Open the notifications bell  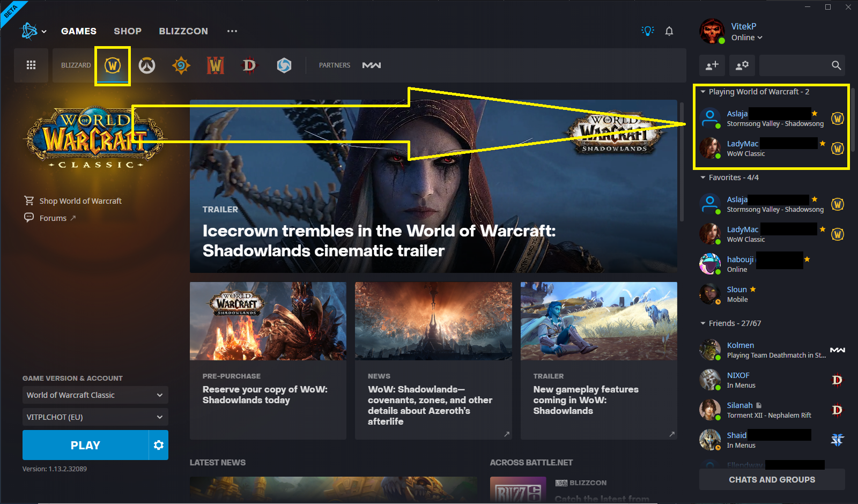coord(669,31)
